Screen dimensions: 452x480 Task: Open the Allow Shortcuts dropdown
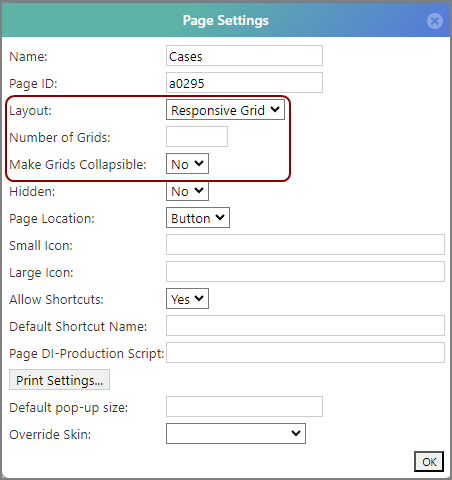187,299
